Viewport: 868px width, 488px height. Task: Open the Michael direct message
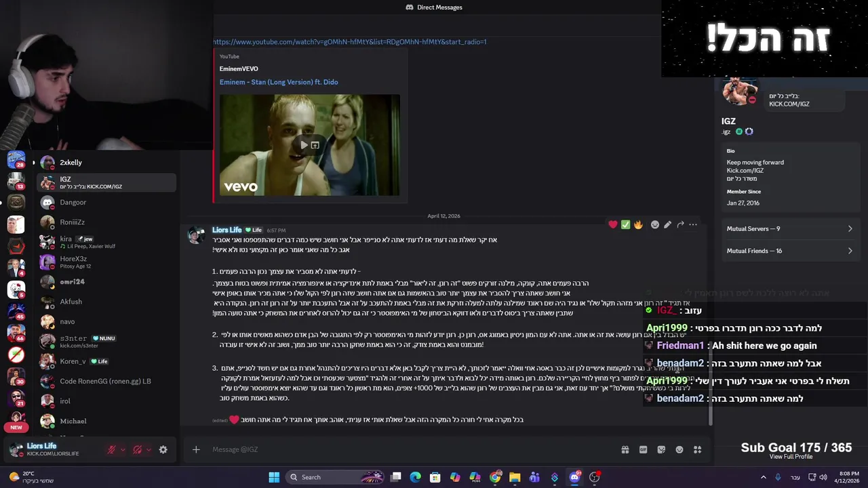[x=106, y=421]
